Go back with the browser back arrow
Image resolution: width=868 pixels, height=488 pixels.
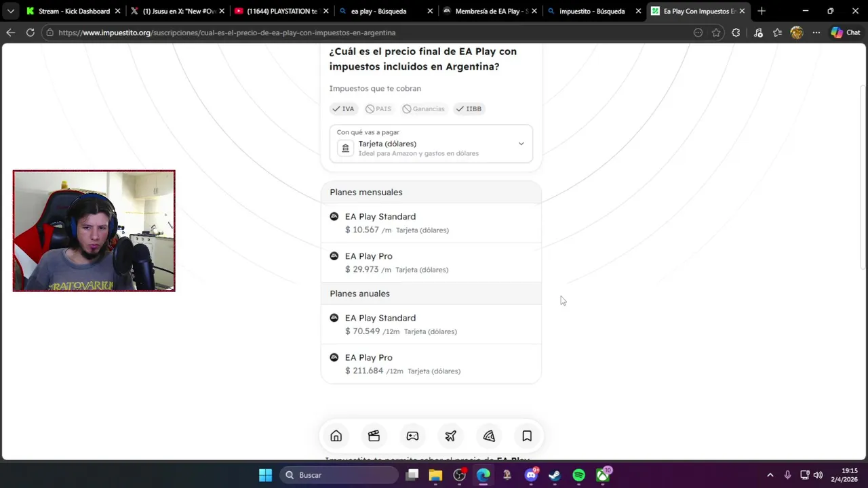pos(10,33)
